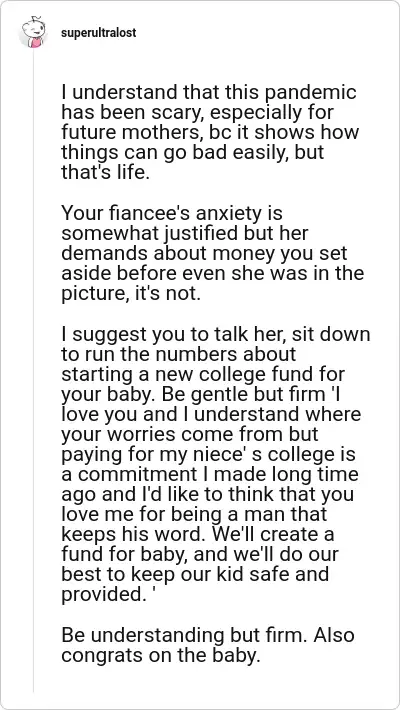Click the paragraph starting 'I suggest you to talk her'
Image resolution: width=400 pixels, height=710 pixels.
pyautogui.click(x=216, y=464)
